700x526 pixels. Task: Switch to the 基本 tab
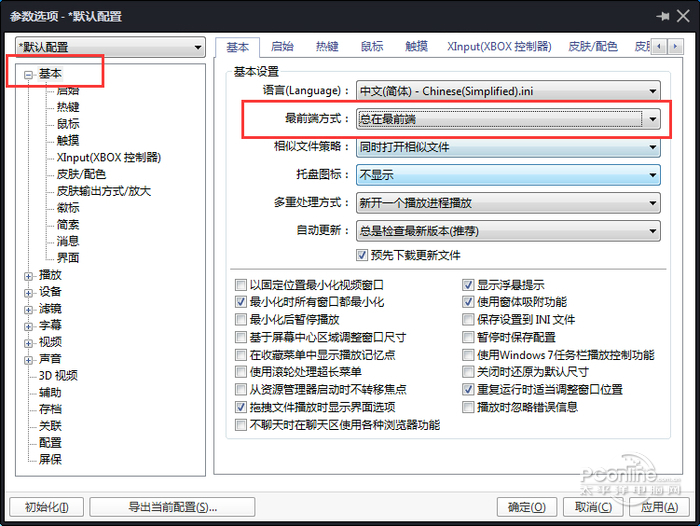[x=238, y=47]
